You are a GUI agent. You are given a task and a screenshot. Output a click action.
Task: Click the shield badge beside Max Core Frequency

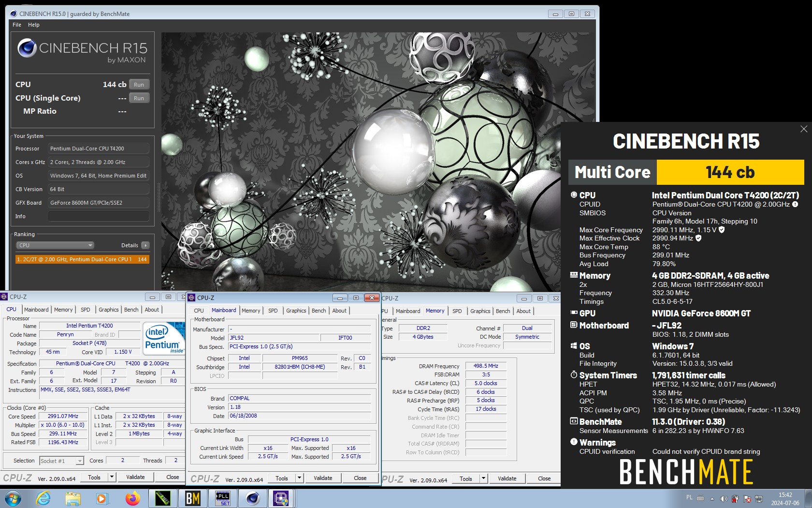722,230
